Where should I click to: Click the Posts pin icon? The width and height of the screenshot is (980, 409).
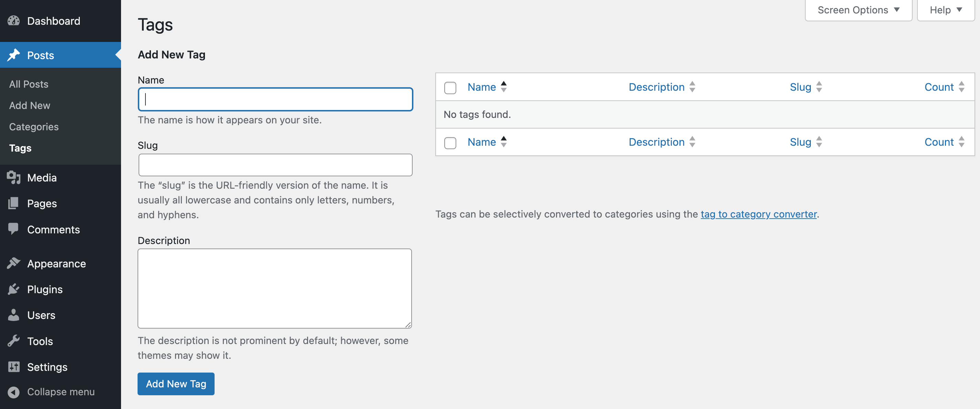tap(14, 55)
